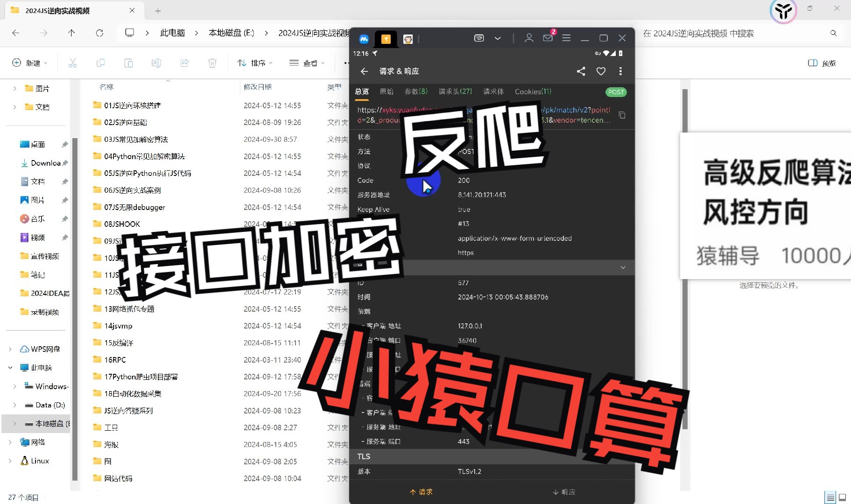The image size is (851, 504).
Task: Click 本地磁盘 (E:) in breadcrumb
Action: pyautogui.click(x=231, y=33)
